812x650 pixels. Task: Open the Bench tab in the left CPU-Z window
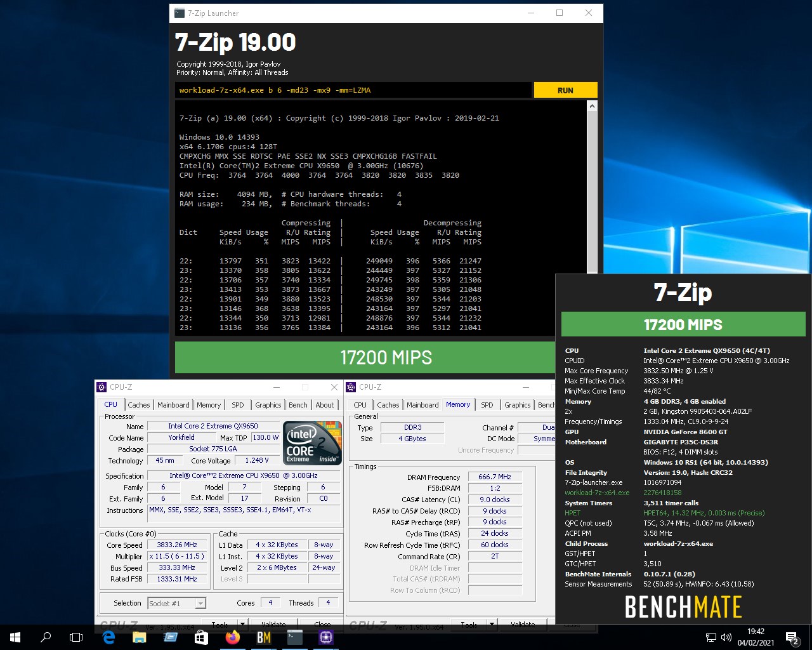click(x=298, y=405)
